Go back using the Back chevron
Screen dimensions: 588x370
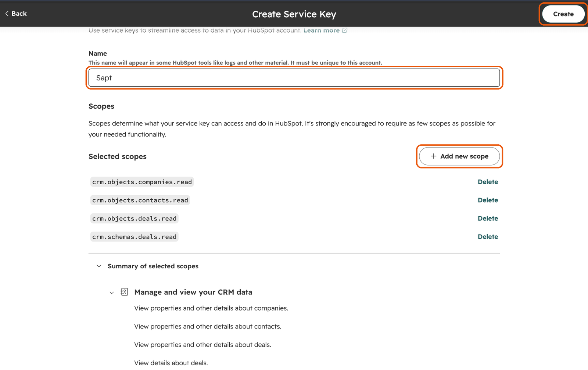point(16,14)
